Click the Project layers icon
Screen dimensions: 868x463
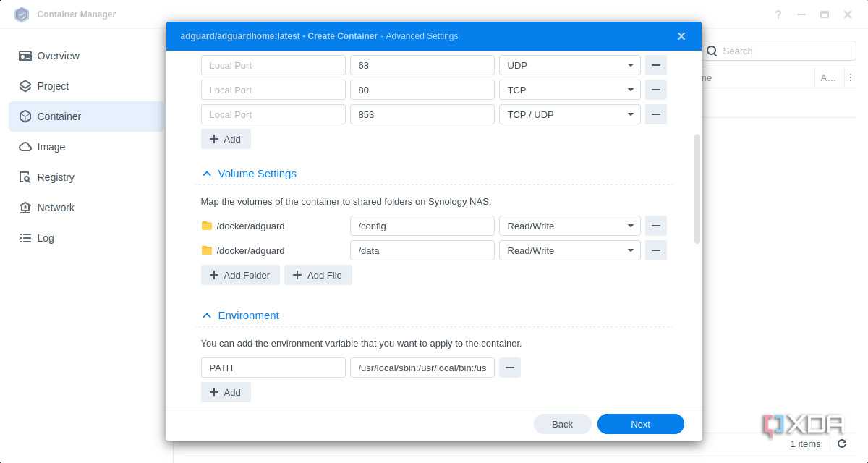(x=25, y=86)
